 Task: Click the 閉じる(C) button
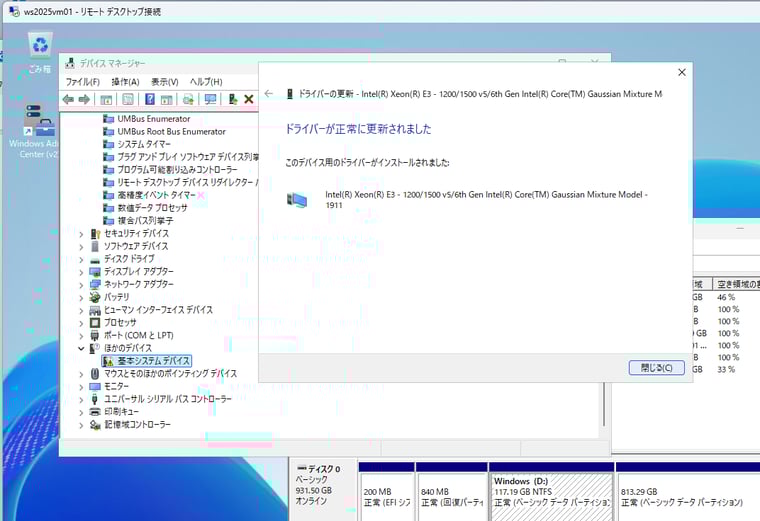(x=657, y=368)
